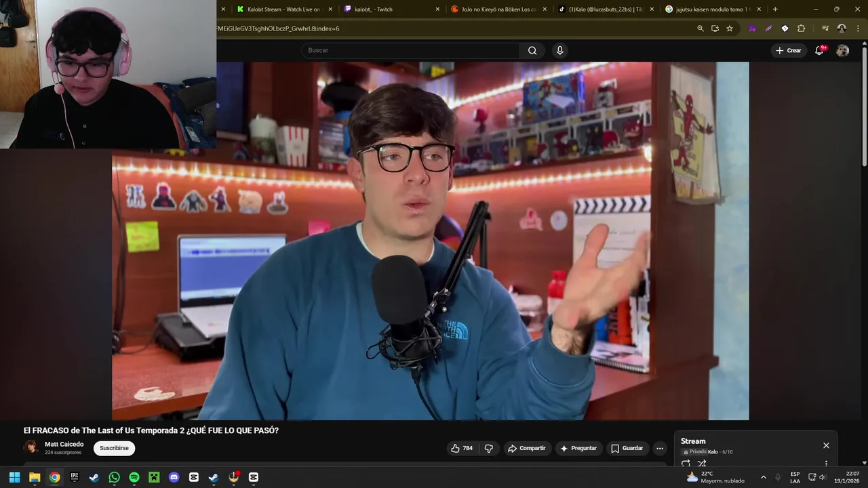Open Discord from taskbar
Image resolution: width=868 pixels, height=488 pixels.
click(174, 477)
